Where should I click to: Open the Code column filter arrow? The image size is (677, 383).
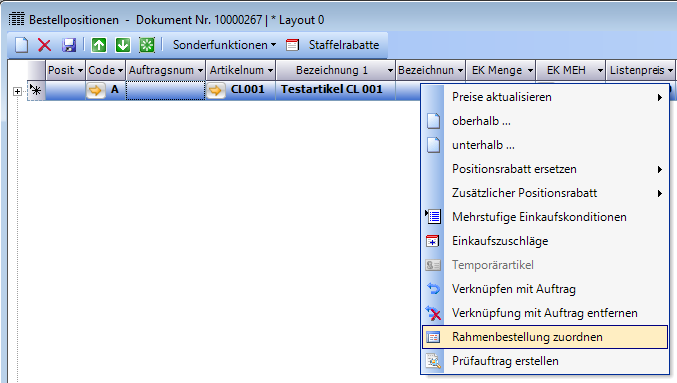click(x=120, y=70)
